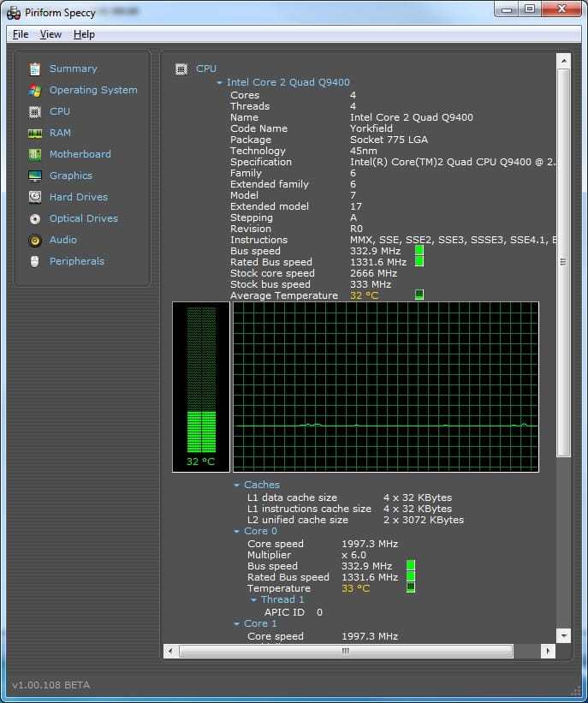Collapse the Intel Core 2 Quad Q9400 node
Image resolution: width=588 pixels, height=703 pixels.
(220, 83)
